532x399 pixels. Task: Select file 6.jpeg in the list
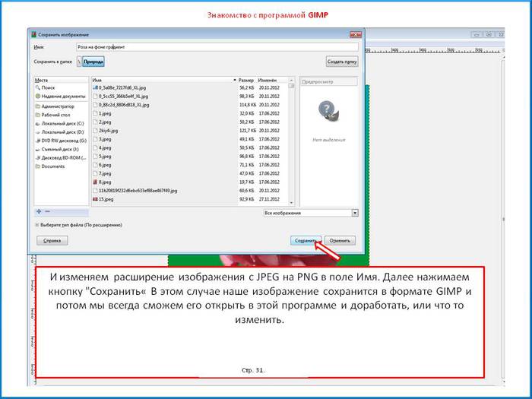point(190,165)
